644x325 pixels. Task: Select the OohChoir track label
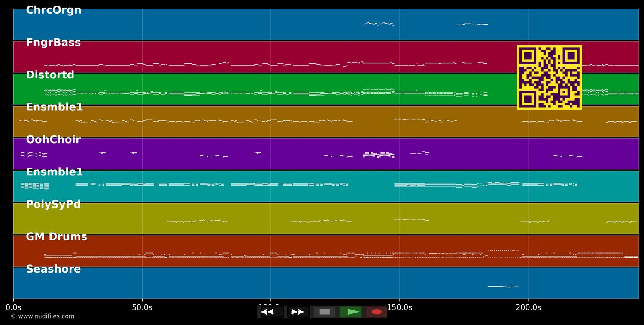click(53, 140)
